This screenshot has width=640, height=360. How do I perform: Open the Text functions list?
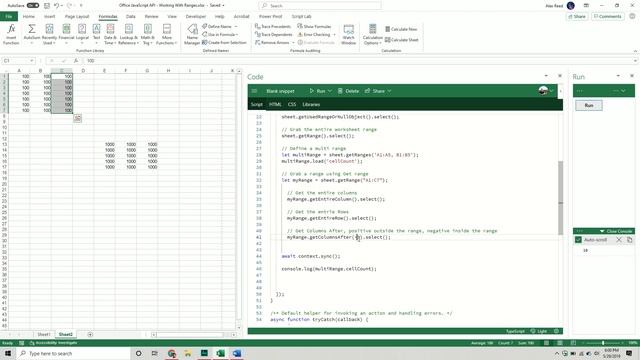click(x=96, y=34)
